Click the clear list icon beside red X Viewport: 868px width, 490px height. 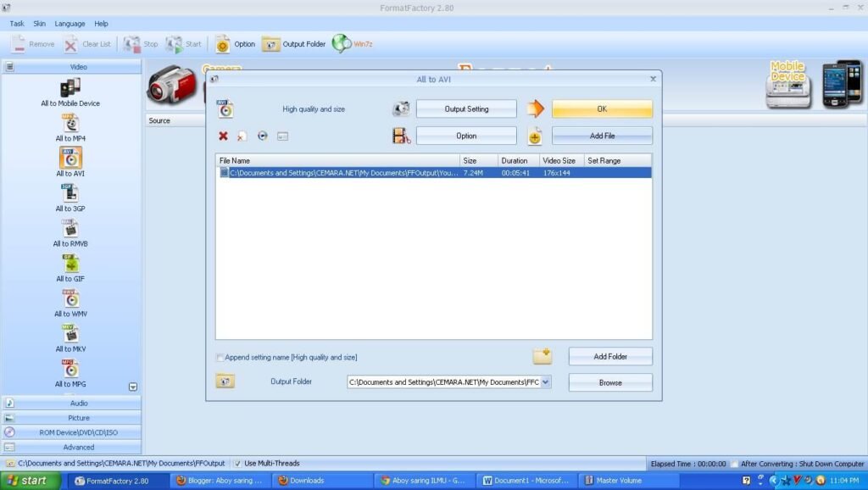242,136
